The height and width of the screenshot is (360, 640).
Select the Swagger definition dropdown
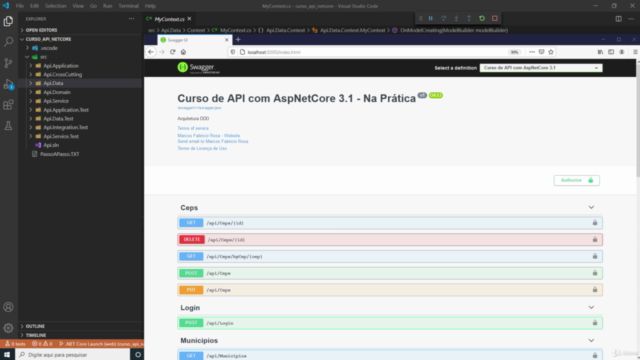pyautogui.click(x=541, y=68)
